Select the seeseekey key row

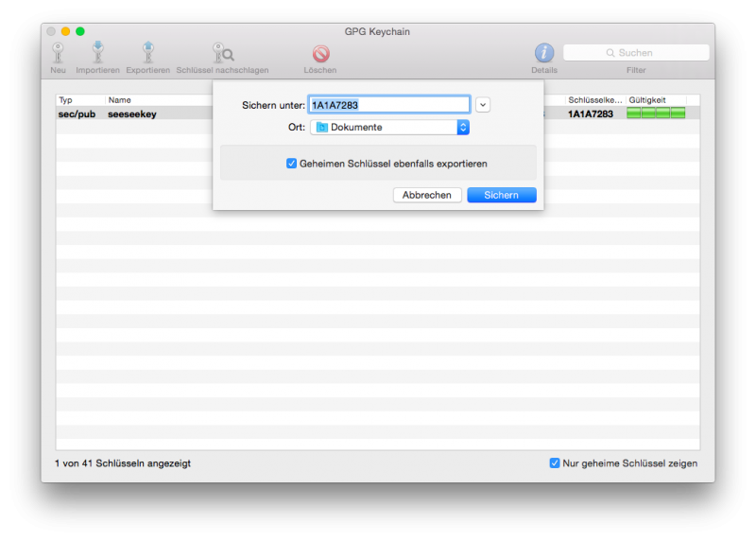coord(132,113)
